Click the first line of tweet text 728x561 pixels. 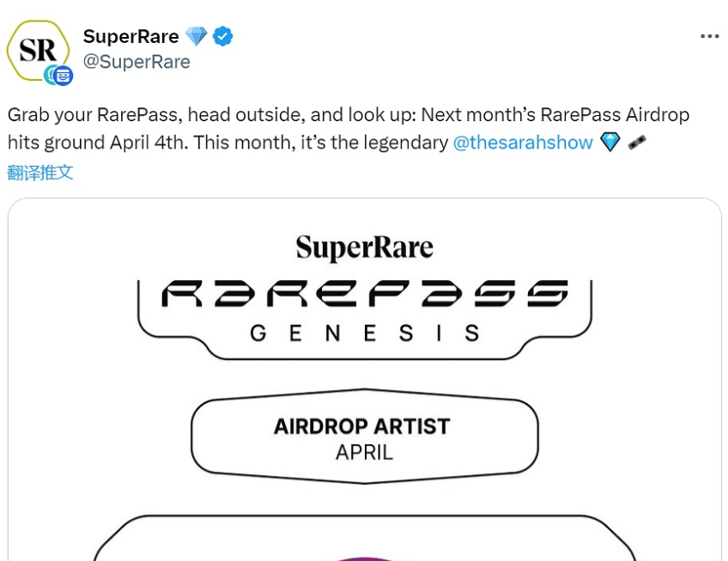(x=348, y=115)
